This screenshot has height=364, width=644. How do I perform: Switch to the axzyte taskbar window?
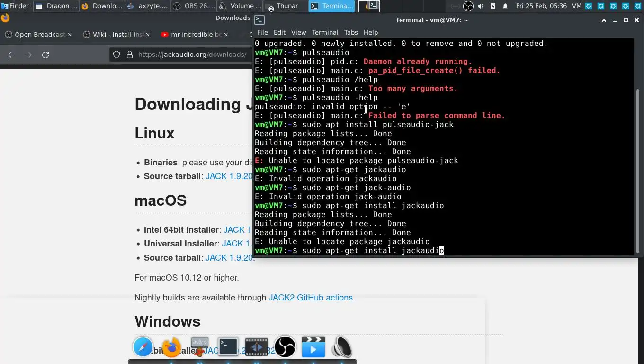click(148, 6)
